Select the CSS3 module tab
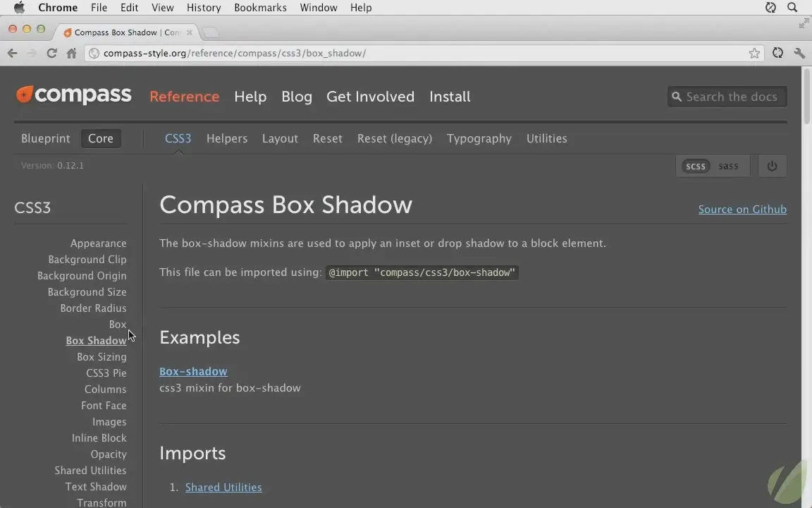The height and width of the screenshot is (508, 812). (178, 138)
